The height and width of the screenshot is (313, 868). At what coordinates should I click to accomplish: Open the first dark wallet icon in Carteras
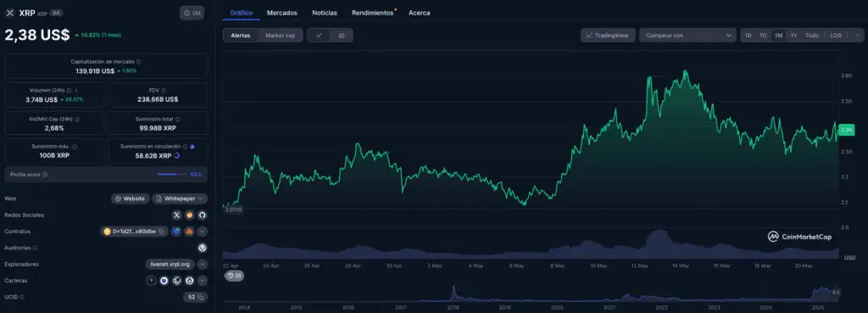(x=151, y=281)
